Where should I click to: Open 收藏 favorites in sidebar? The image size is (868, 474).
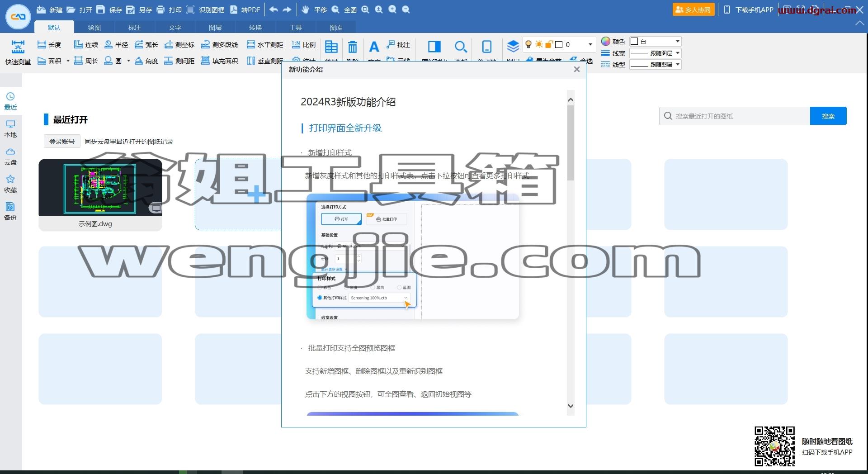pyautogui.click(x=10, y=184)
